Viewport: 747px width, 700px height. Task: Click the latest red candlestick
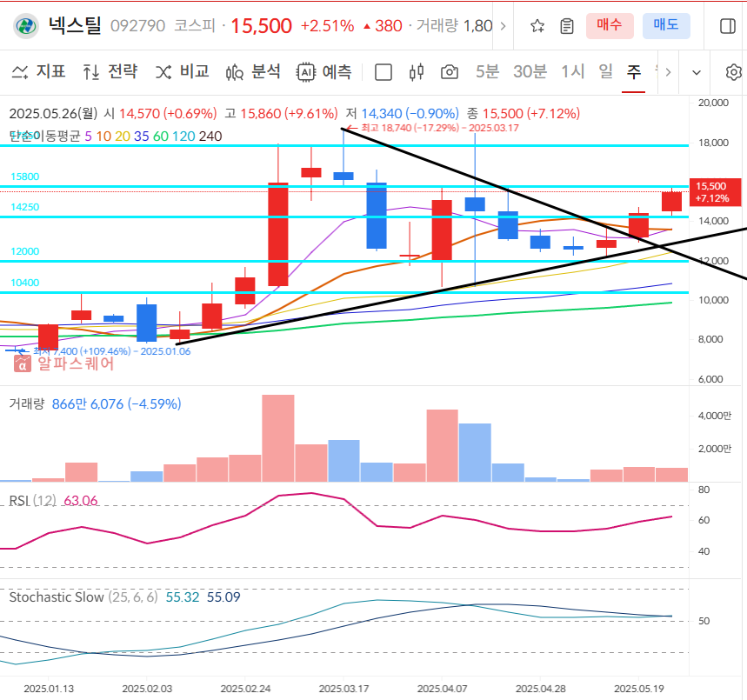(671, 201)
